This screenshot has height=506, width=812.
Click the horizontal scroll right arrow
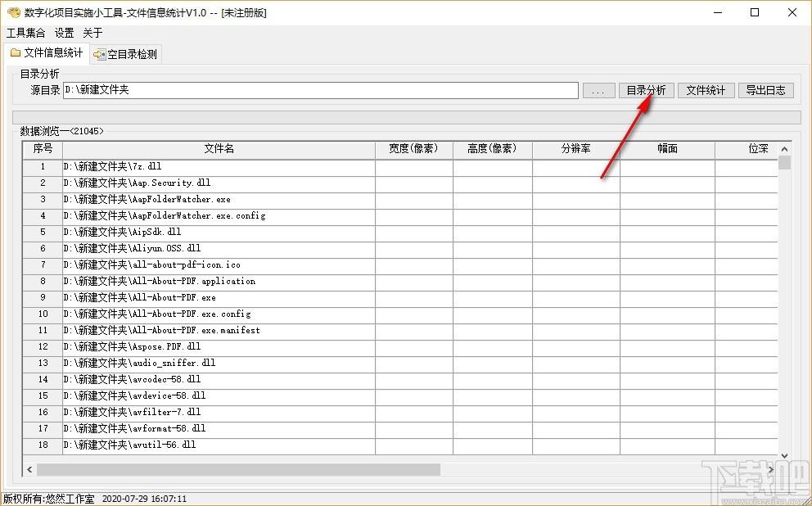771,469
